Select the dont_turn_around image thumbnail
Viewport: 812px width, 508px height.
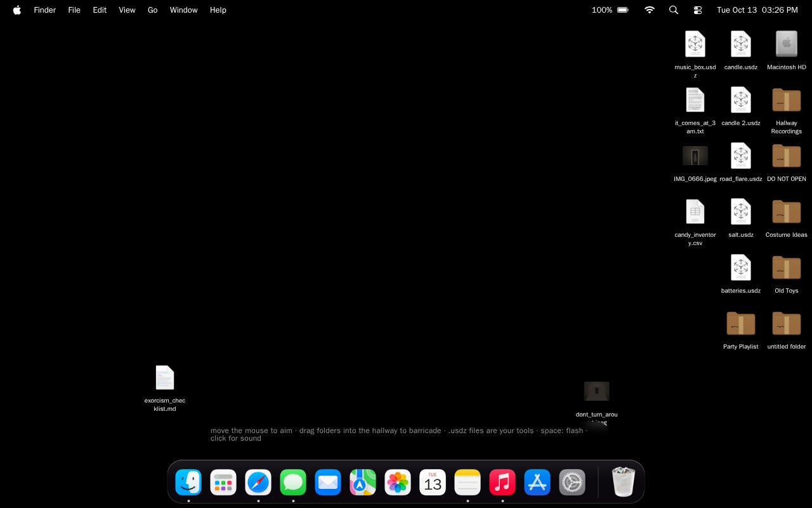coord(596,391)
